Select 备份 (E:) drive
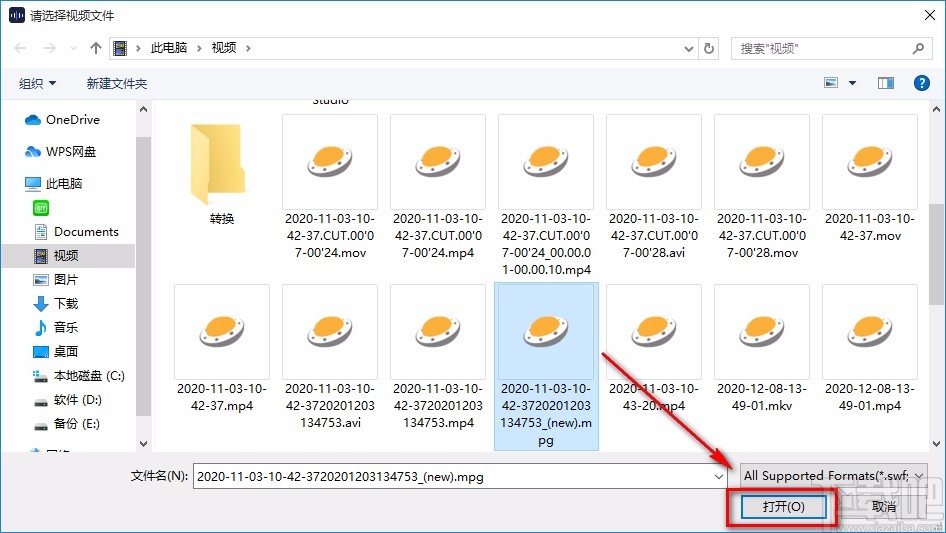 point(66,424)
